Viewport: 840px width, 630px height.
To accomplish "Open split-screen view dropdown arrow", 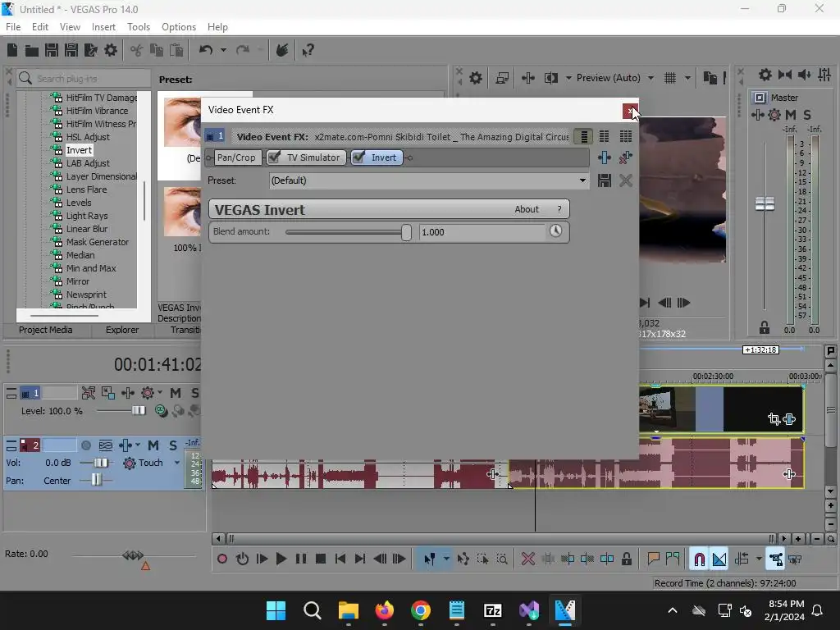I will pos(568,78).
